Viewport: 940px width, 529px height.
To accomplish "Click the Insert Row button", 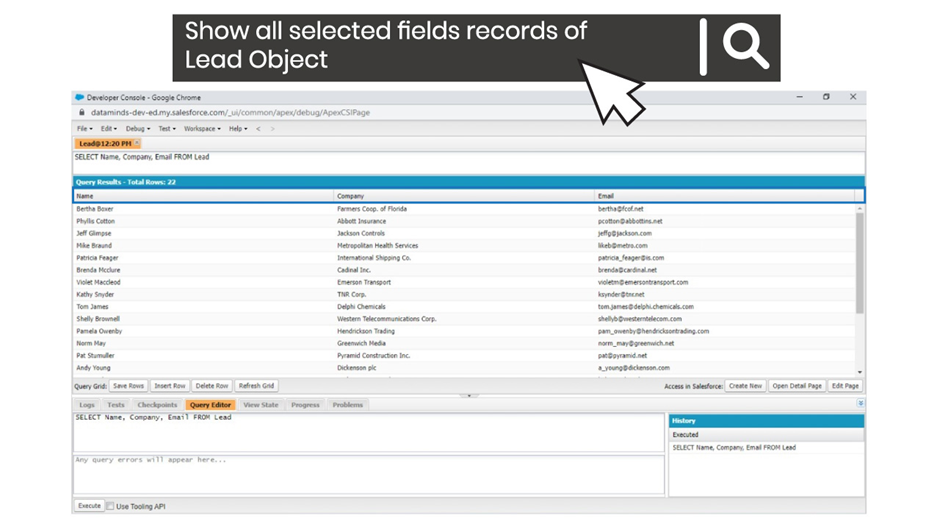I will pyautogui.click(x=170, y=386).
